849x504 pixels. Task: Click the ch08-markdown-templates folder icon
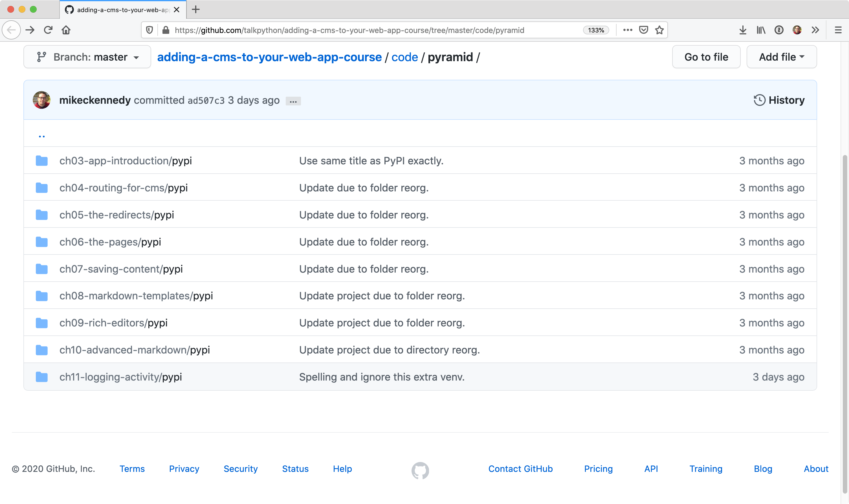41,296
